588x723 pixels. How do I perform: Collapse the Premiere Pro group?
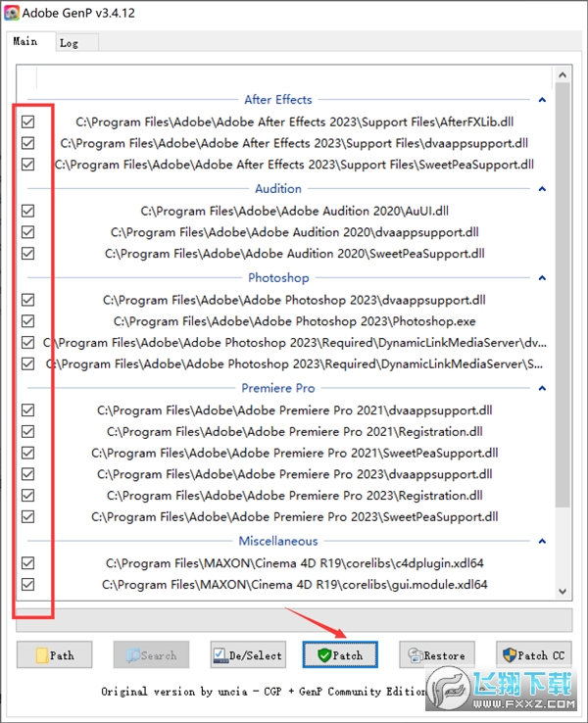click(x=542, y=388)
